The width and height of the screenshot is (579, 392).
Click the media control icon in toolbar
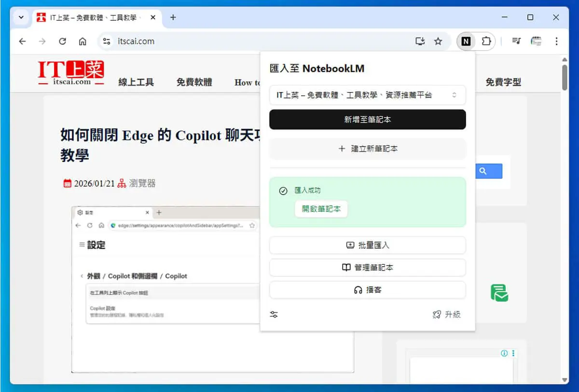516,41
